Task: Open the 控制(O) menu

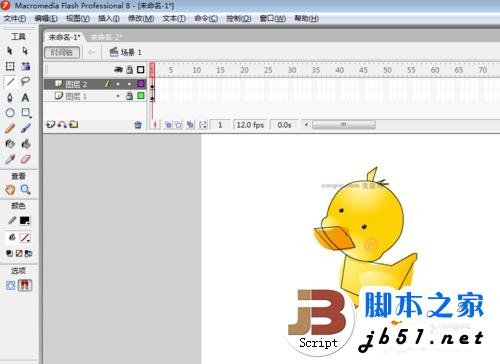Action: point(238,18)
